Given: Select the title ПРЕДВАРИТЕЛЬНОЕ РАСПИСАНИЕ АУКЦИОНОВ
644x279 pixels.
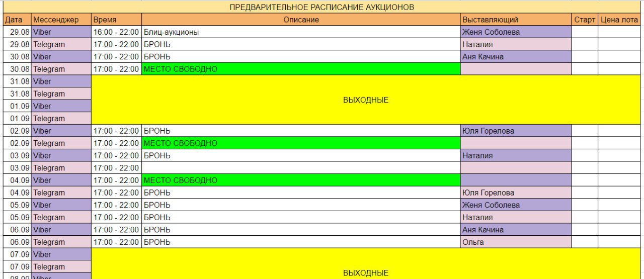Looking at the screenshot, I should 322,7.
